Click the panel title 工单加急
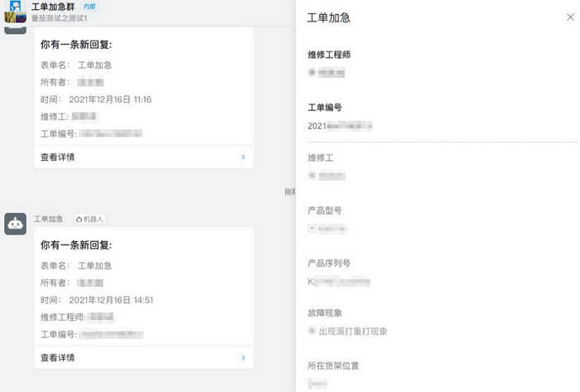Screen dimensions: 580x392 click(x=329, y=17)
